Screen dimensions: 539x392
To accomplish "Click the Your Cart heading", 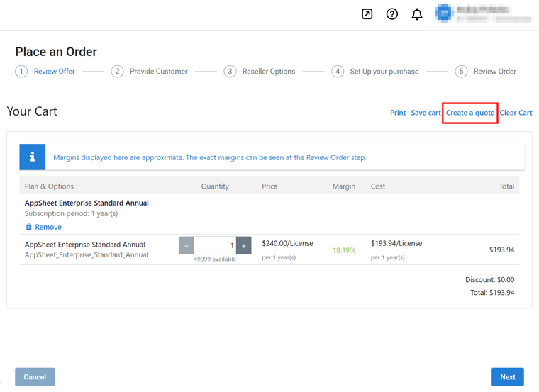I will pos(32,111).
